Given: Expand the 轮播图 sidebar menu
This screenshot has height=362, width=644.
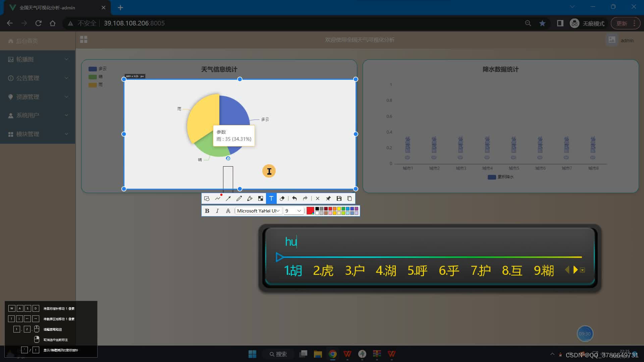Looking at the screenshot, I should tap(38, 59).
